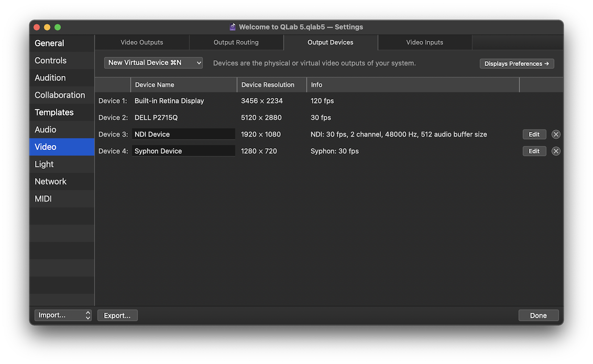Open the Output Routing tab
The image size is (593, 364).
236,42
